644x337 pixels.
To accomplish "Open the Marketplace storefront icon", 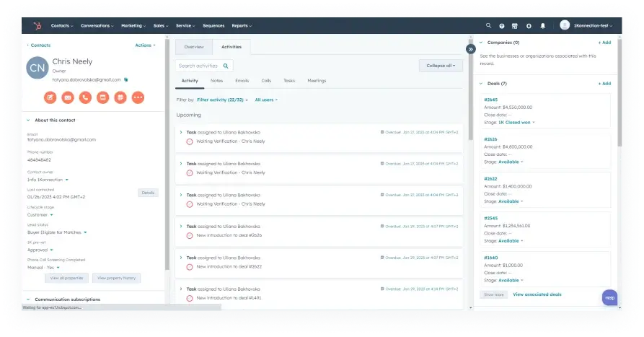I will 515,26.
